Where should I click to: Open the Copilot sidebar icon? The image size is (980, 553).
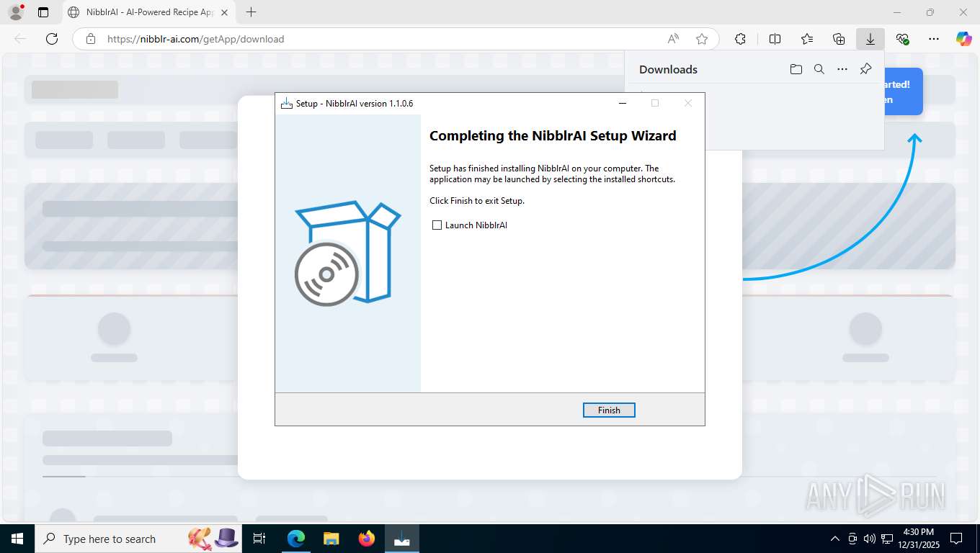point(964,39)
